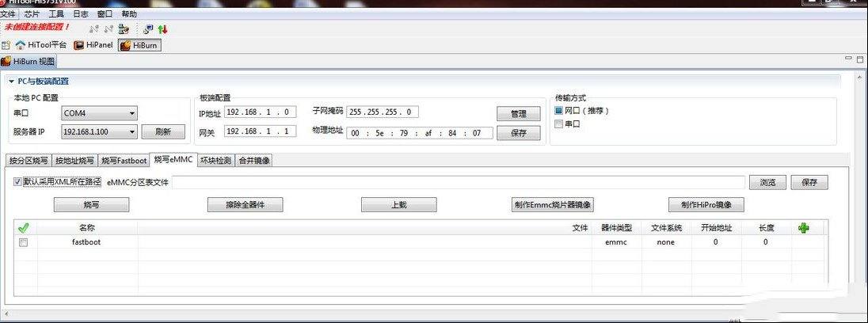Viewport: 868px width, 323px height.
Task: Click the second grayed-out connection toolbar icon
Action: click(108, 28)
